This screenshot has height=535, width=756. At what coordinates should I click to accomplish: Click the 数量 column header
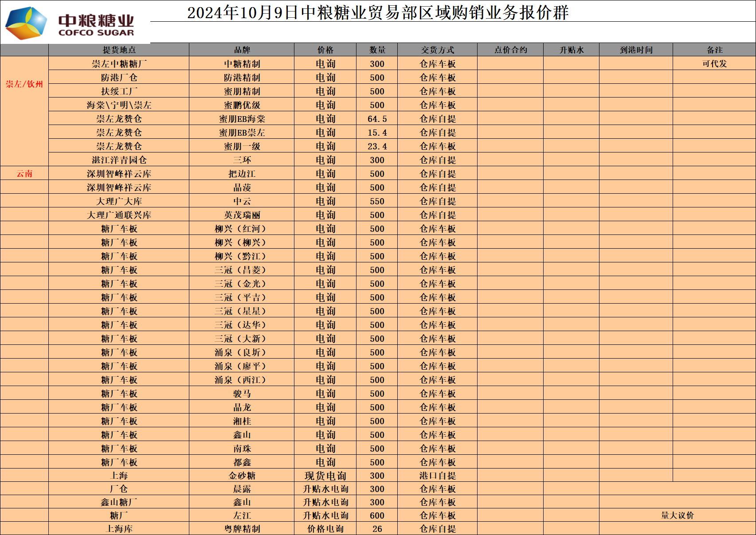tap(377, 50)
